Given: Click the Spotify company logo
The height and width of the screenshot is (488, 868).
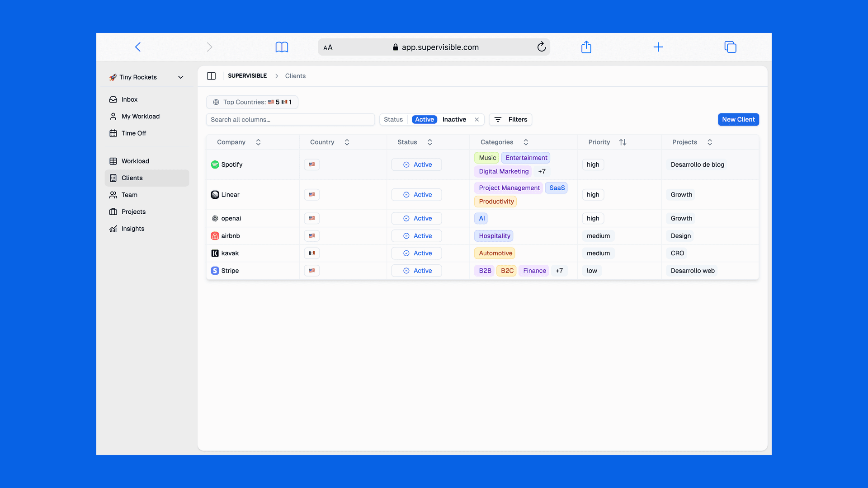Looking at the screenshot, I should (x=215, y=164).
